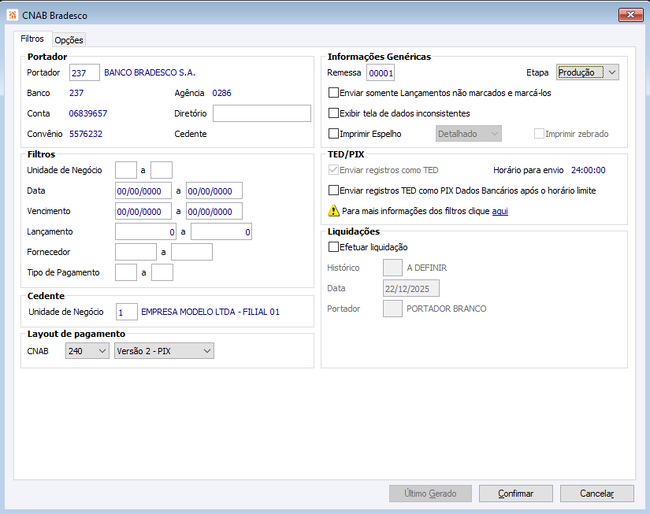Click the first Fornecedor field

tap(136, 252)
